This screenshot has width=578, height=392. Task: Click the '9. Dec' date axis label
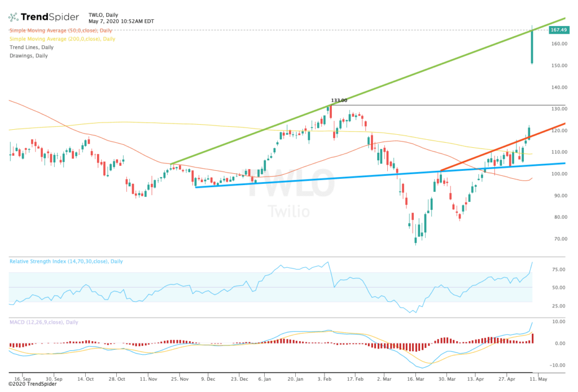coord(208,378)
